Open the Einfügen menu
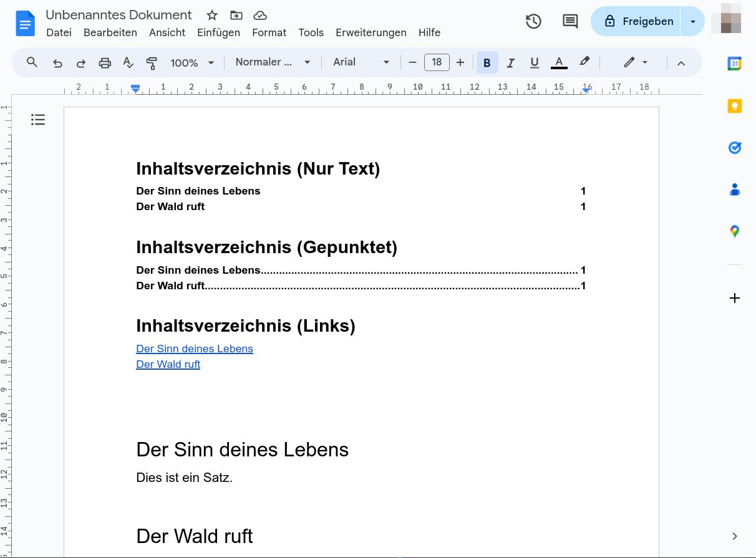756x558 pixels. tap(218, 32)
